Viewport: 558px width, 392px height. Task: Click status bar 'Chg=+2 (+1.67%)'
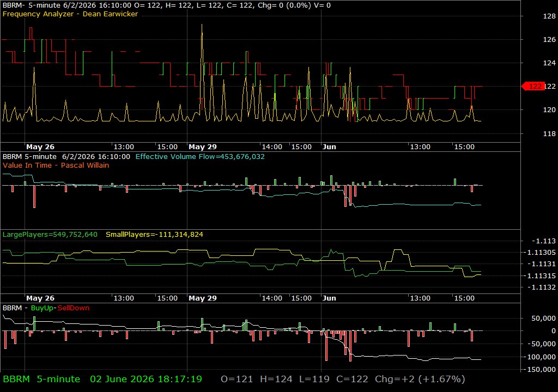pyautogui.click(x=420, y=379)
